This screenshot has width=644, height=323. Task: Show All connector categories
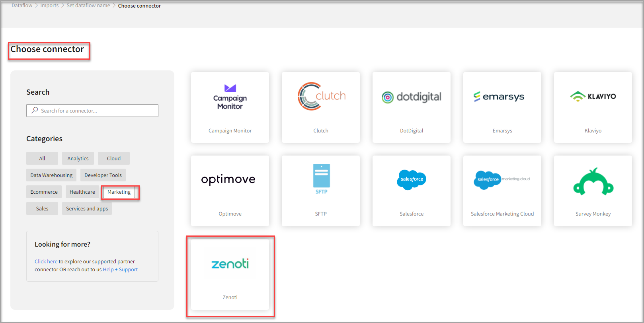pos(42,158)
